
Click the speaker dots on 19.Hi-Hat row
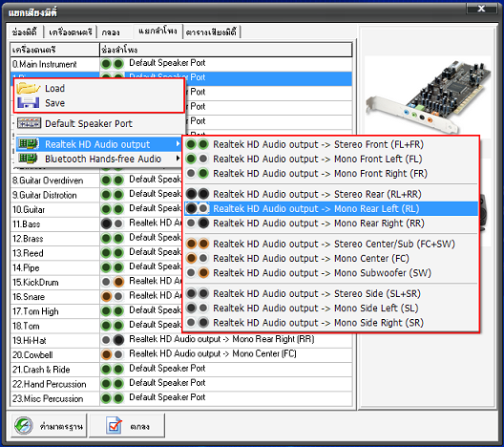click(113, 340)
